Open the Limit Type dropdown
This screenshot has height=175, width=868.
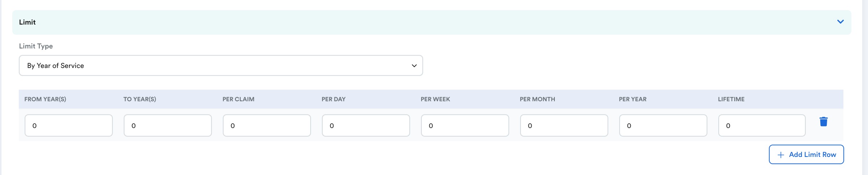[221, 65]
